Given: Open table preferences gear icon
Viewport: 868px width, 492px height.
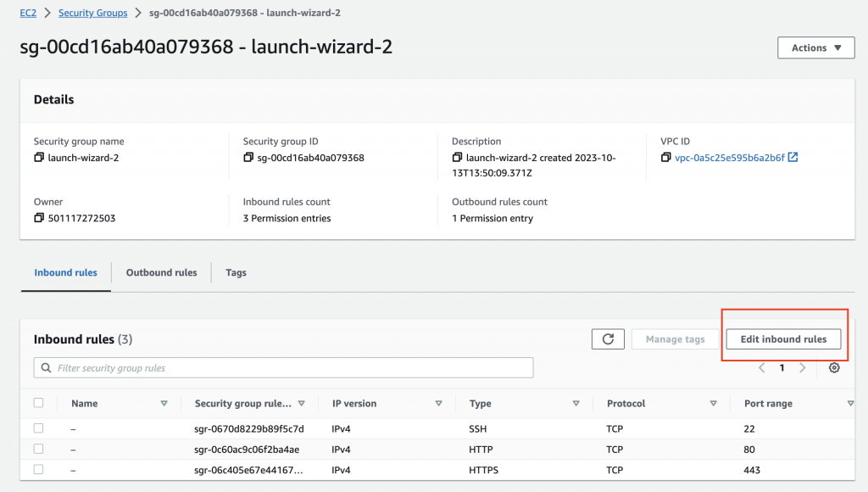Looking at the screenshot, I should (834, 368).
